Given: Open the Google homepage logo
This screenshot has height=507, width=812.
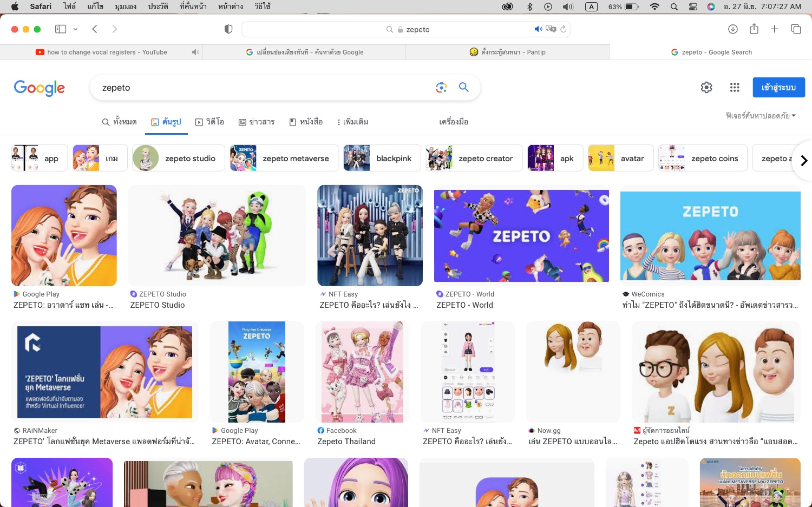Looking at the screenshot, I should click(x=40, y=88).
